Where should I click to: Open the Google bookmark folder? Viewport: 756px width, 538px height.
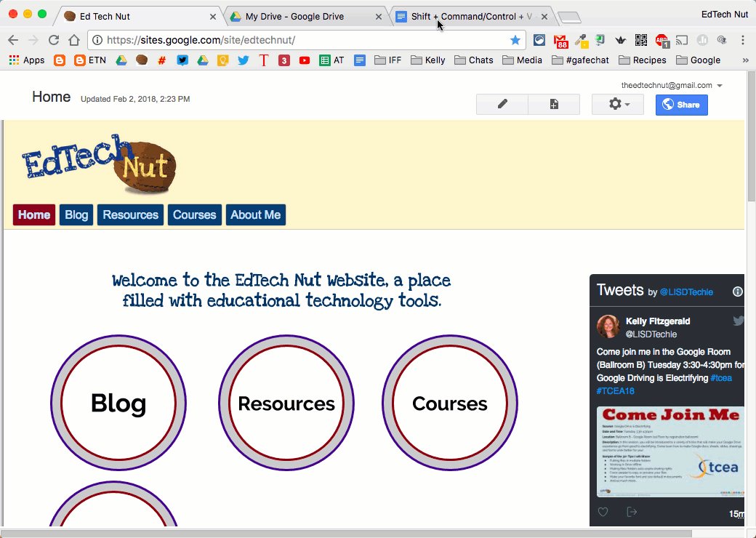click(x=698, y=60)
